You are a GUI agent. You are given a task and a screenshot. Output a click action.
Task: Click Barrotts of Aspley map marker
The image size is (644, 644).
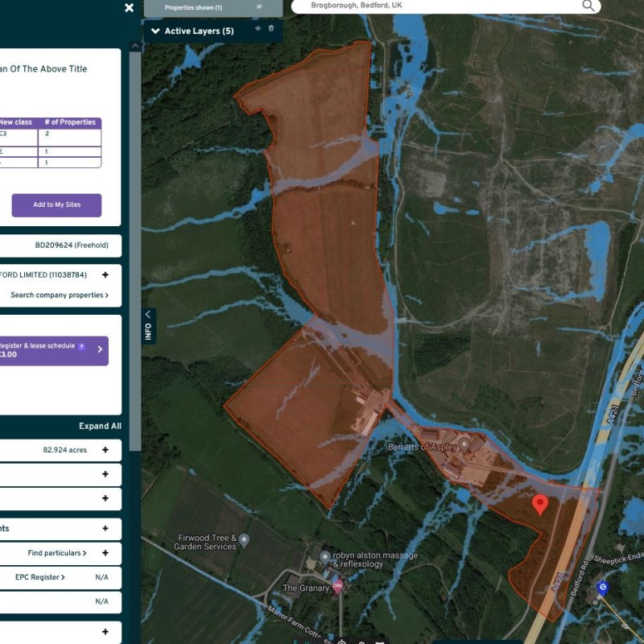pos(464,446)
